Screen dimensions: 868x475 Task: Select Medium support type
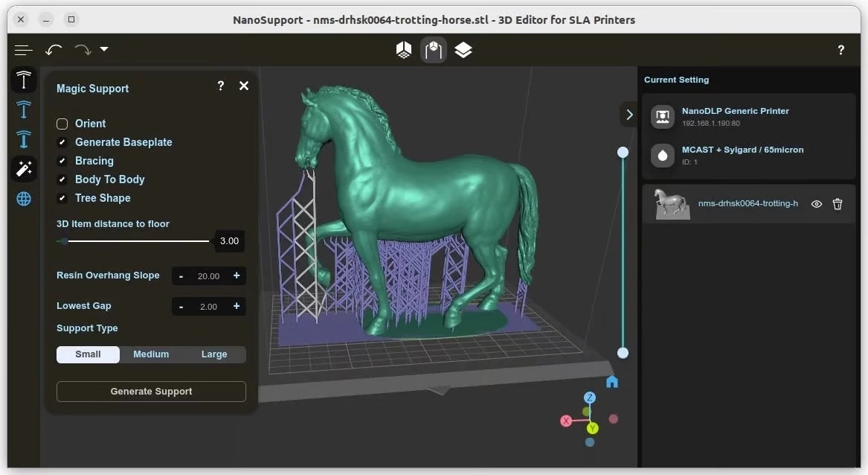click(151, 354)
